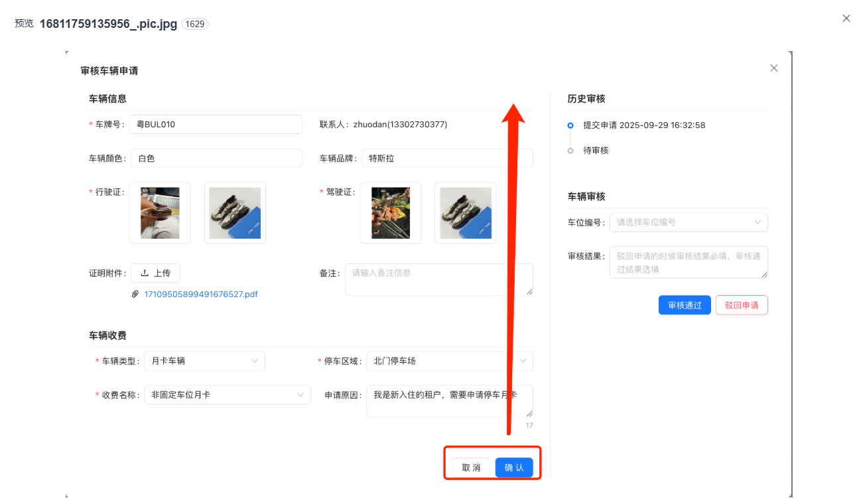Image resolution: width=859 pixels, height=504 pixels.
Task: Click the 车牌号 input field
Action: [216, 124]
